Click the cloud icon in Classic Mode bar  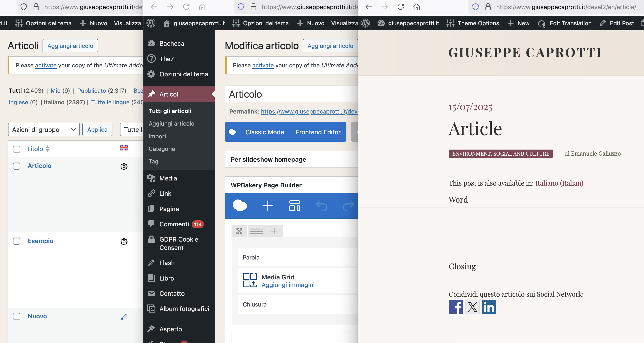click(x=232, y=132)
